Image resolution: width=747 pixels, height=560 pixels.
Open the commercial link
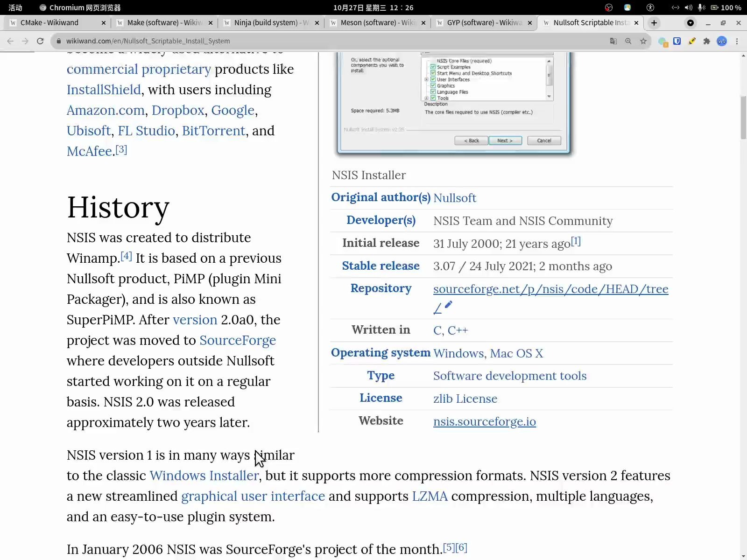tap(102, 69)
